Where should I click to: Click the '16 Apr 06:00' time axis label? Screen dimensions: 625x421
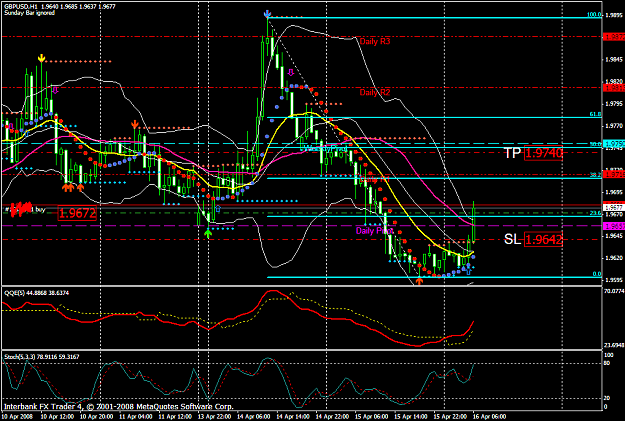(489, 417)
